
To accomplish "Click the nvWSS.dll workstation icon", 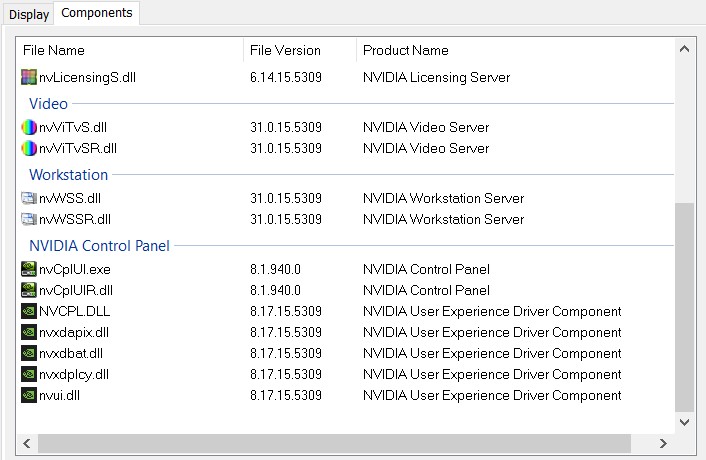I will [x=29, y=198].
